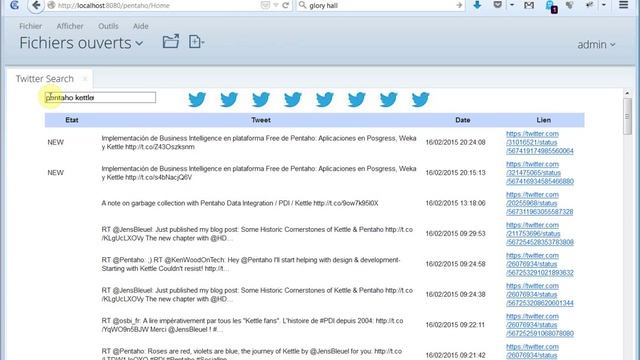This screenshot has height=360, width=640.
Task: Click the date 16/02/2015 13:18:06
Action: click(456, 203)
